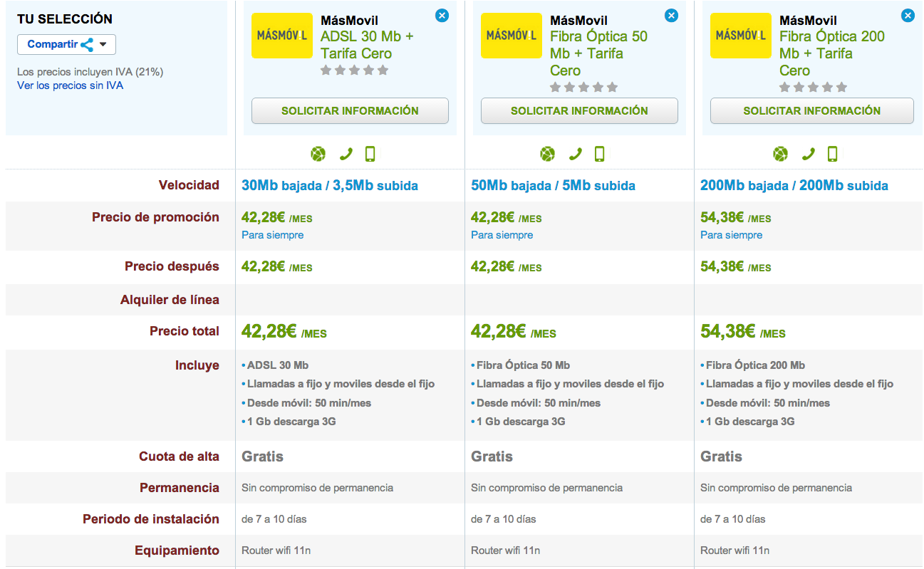Click MásMóvil logo of ADSL 30 Mb plan
This screenshot has width=924, height=569.
tap(282, 36)
